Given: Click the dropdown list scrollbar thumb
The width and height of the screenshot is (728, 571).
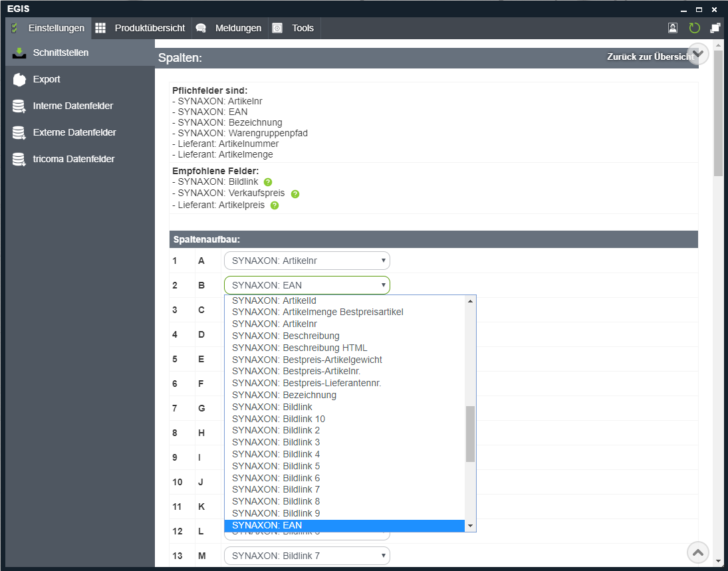Looking at the screenshot, I should (x=470, y=434).
